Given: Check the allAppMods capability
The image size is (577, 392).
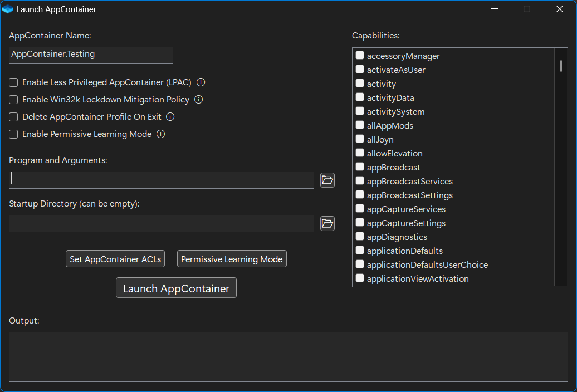Looking at the screenshot, I should tap(360, 125).
